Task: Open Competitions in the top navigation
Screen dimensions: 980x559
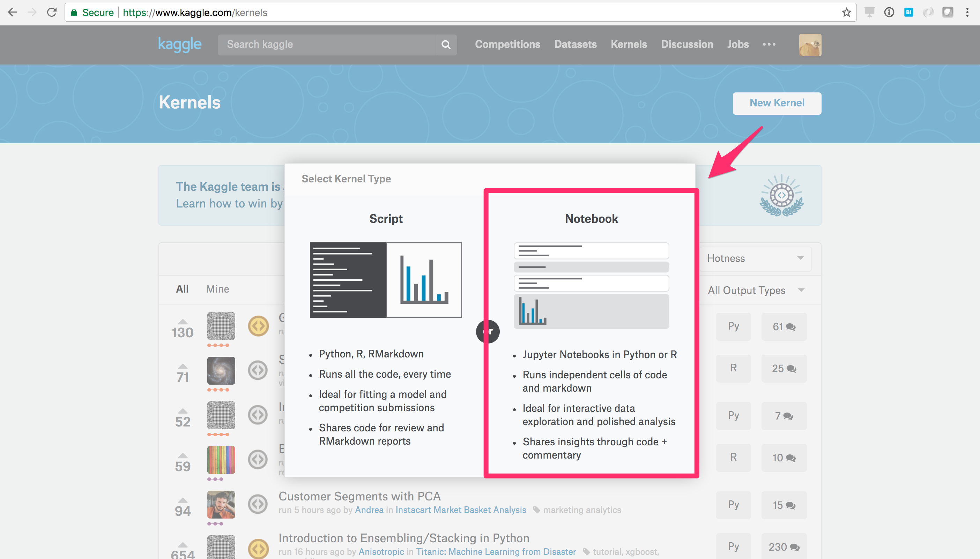Action: [507, 45]
